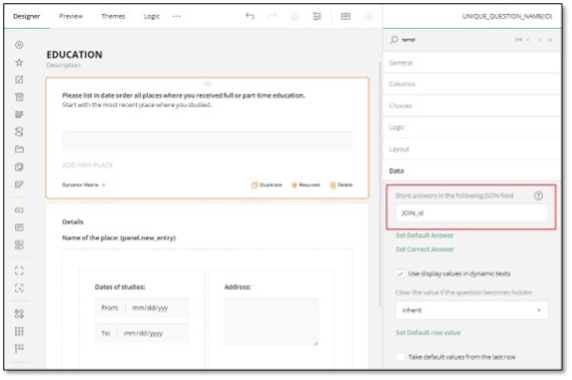This screenshot has height=380, width=572.
Task: Switch to the Themes tab
Action: pos(113,16)
